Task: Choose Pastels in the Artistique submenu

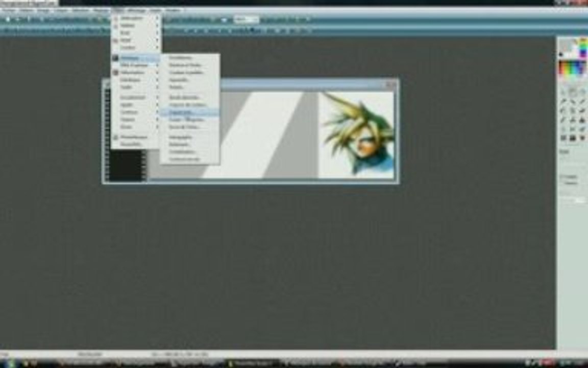Action: click(x=190, y=87)
